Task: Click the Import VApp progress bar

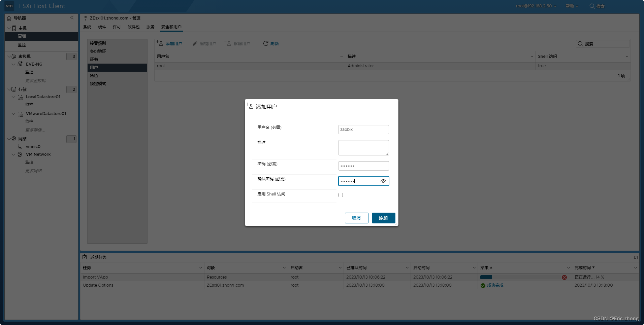Action: (520, 277)
